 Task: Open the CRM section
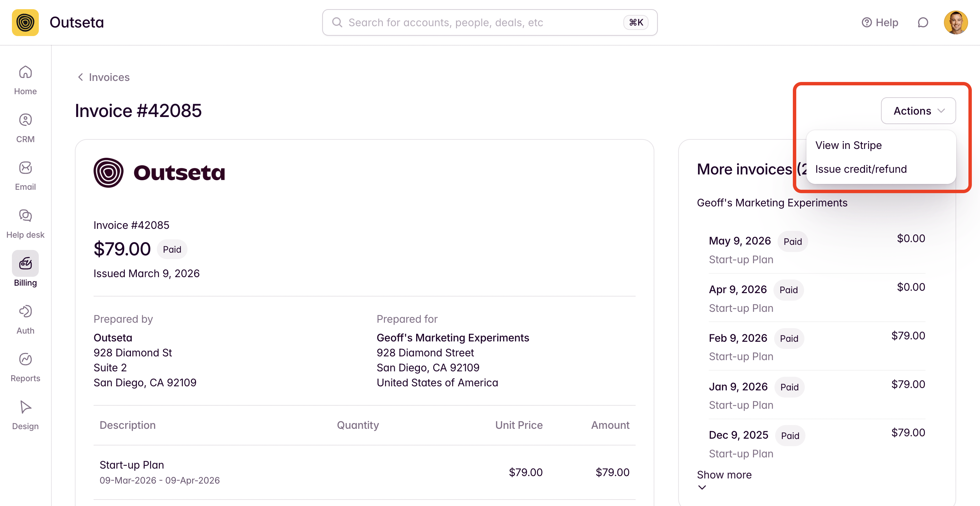coord(25,128)
